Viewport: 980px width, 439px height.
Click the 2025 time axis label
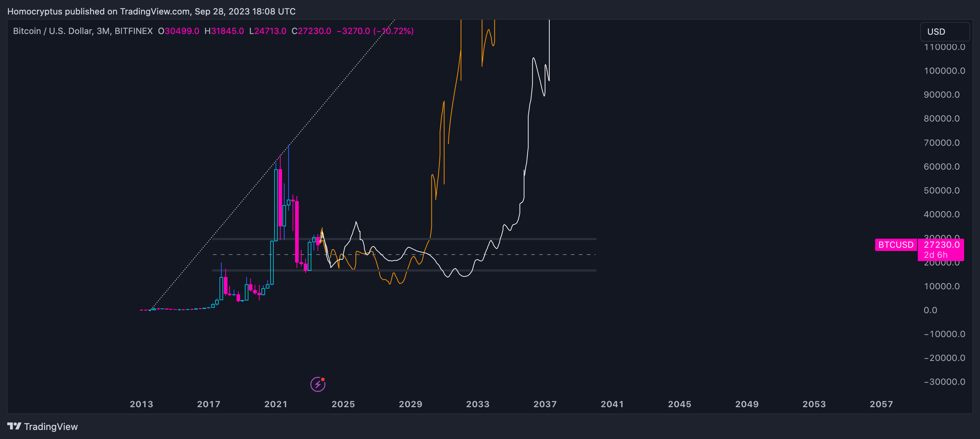click(343, 404)
